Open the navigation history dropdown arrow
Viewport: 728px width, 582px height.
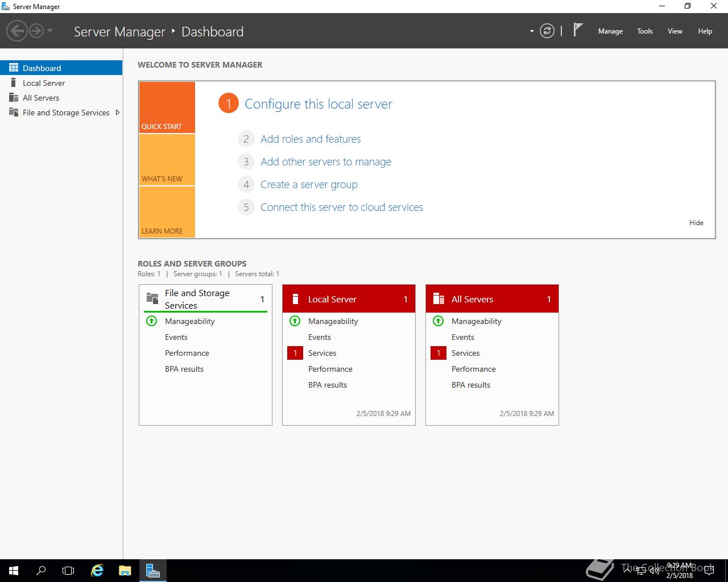(x=50, y=31)
